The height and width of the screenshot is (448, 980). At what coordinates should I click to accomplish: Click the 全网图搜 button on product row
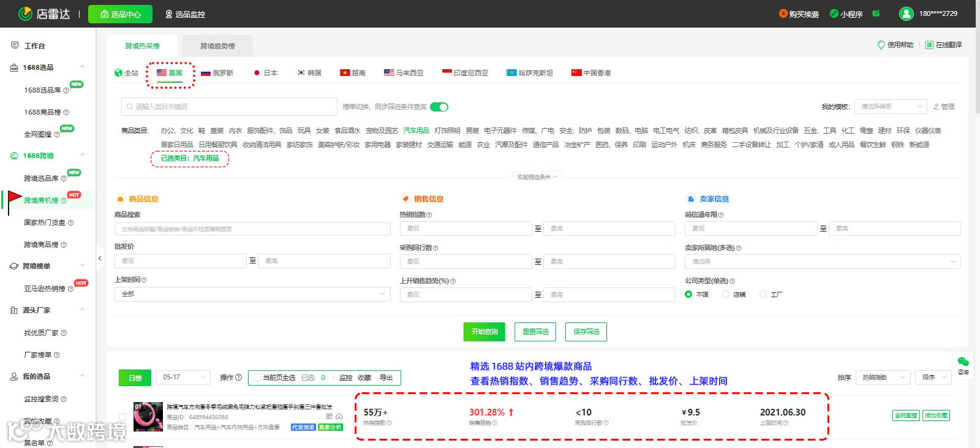pos(906,416)
